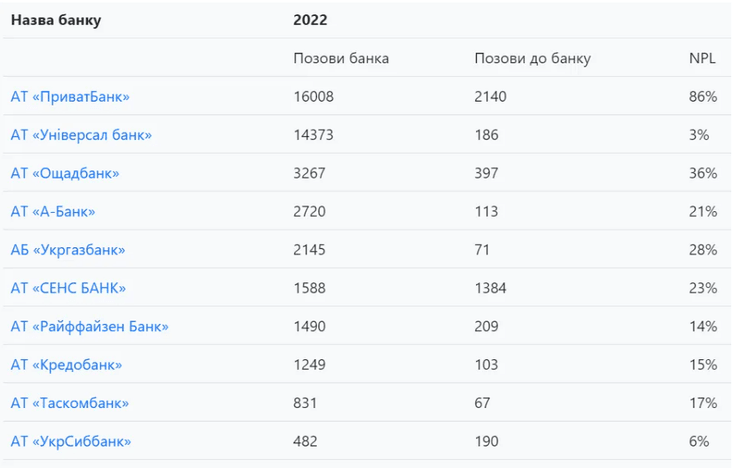Open the АТ «Райффайзен Банк» link

89,327
